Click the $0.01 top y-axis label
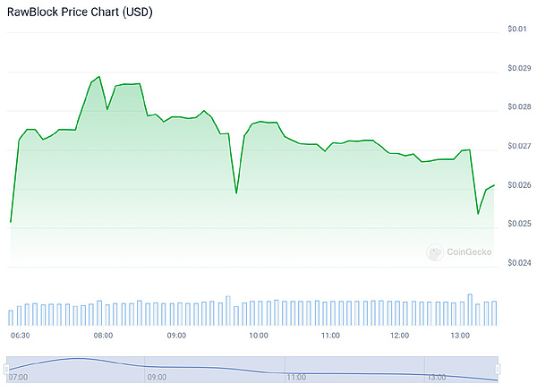 click(516, 30)
